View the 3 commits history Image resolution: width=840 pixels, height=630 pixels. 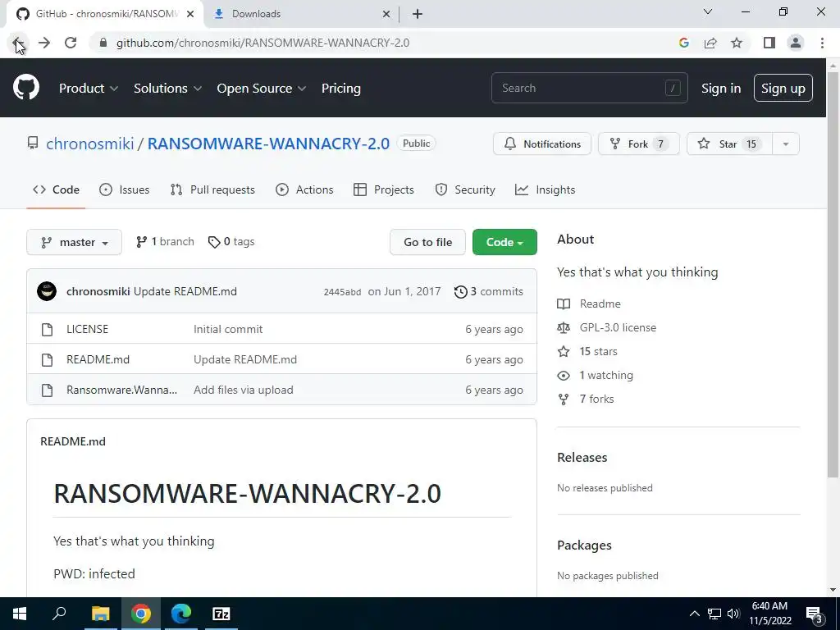pos(489,291)
